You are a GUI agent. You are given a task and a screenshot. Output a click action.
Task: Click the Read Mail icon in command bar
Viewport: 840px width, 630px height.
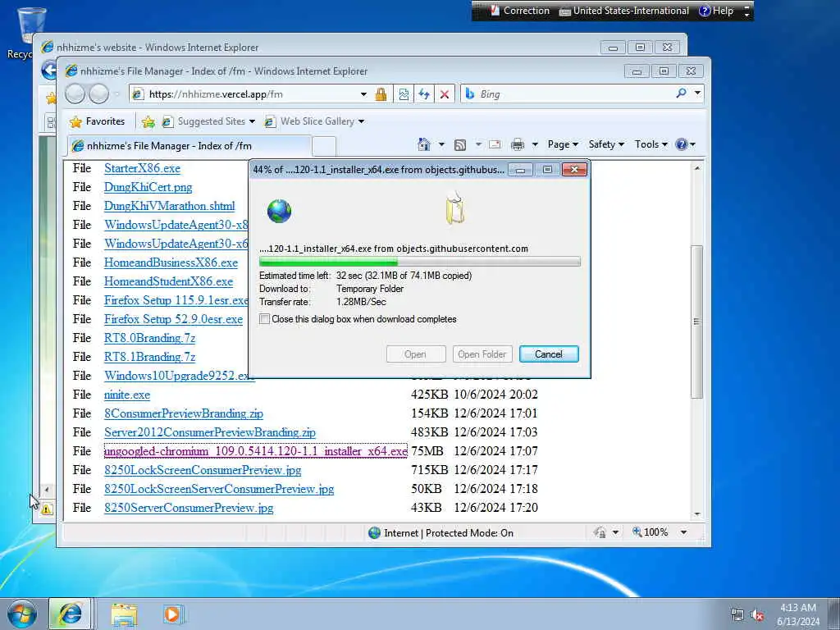[495, 144]
